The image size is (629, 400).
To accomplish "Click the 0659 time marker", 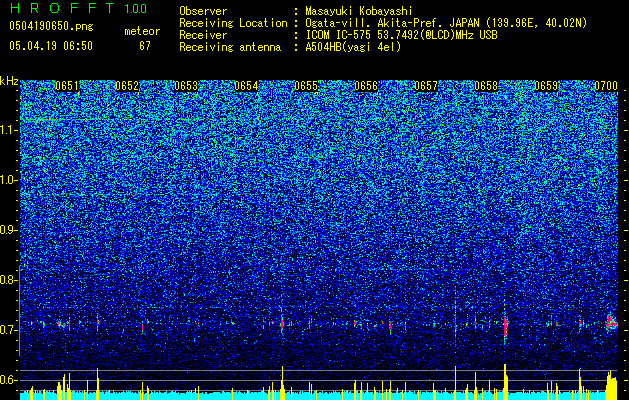I will (x=546, y=86).
